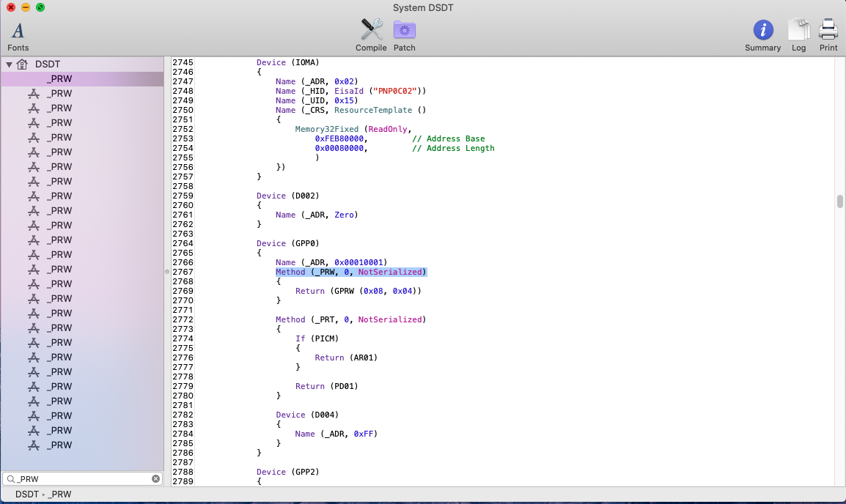Click _PRW in the bottom path bar
This screenshot has height=504, width=846.
click(59, 494)
